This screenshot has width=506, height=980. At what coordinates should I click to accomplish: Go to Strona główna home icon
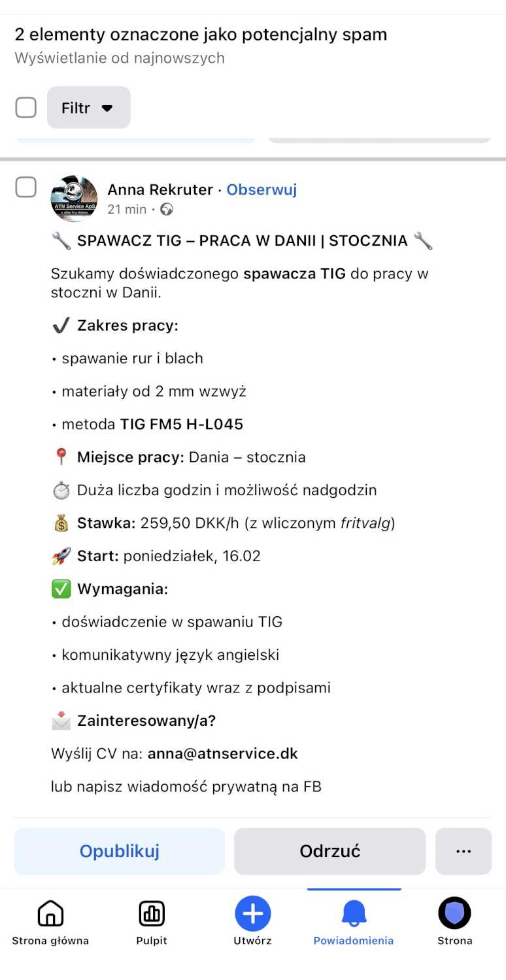50,913
